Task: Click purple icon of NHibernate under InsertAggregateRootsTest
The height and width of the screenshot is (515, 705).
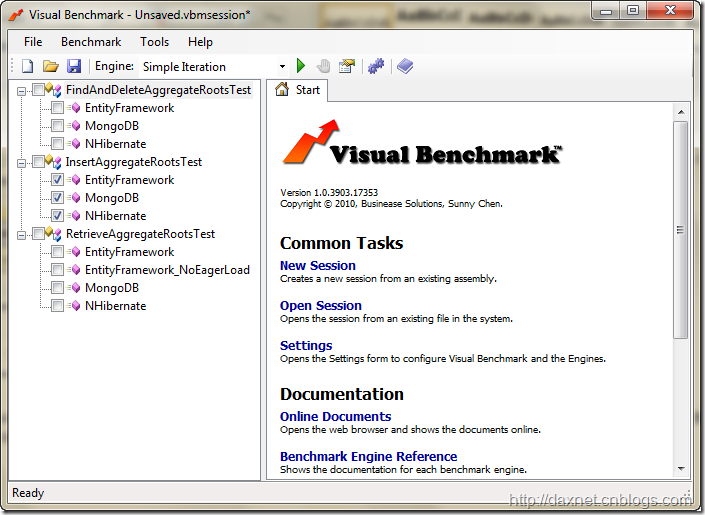Action: 74,216
